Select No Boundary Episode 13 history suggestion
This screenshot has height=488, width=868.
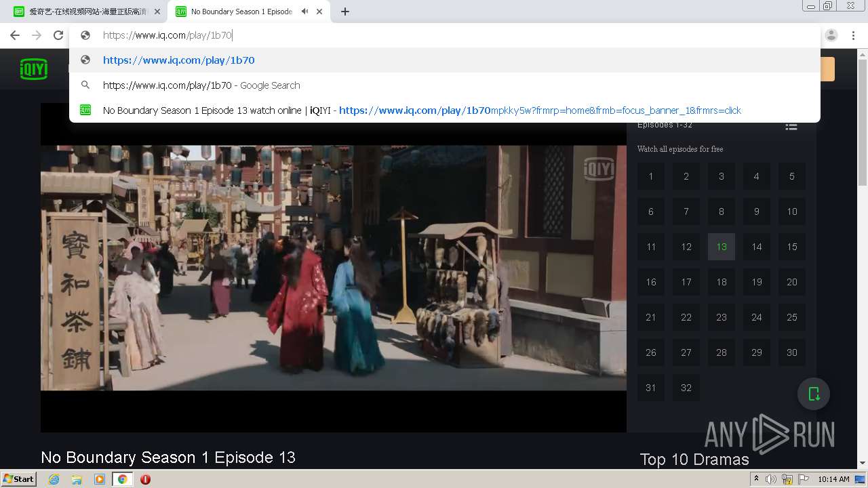coord(445,110)
